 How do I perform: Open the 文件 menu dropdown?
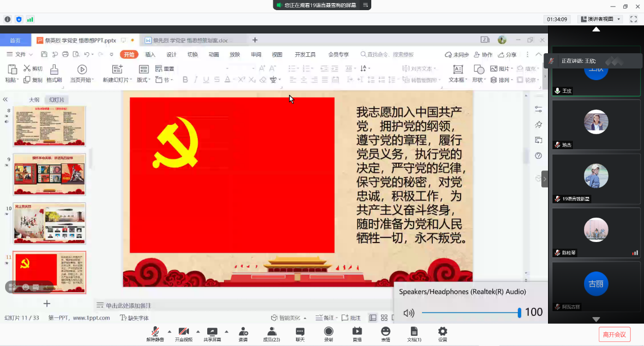click(x=19, y=54)
